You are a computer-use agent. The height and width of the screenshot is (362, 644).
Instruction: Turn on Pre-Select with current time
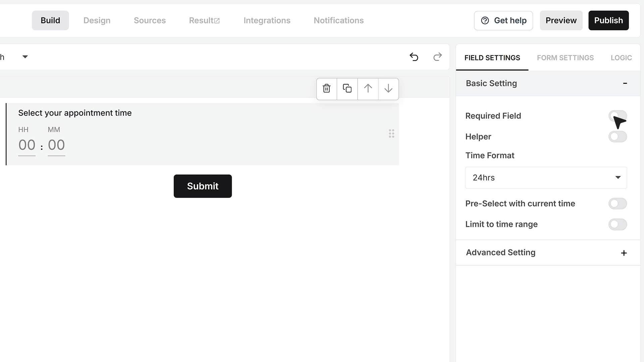(x=618, y=203)
